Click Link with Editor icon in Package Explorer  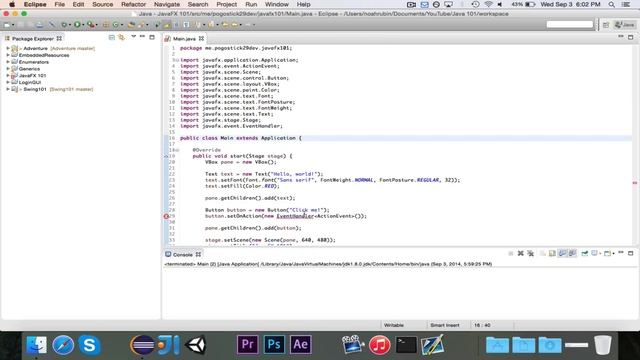pos(121,38)
